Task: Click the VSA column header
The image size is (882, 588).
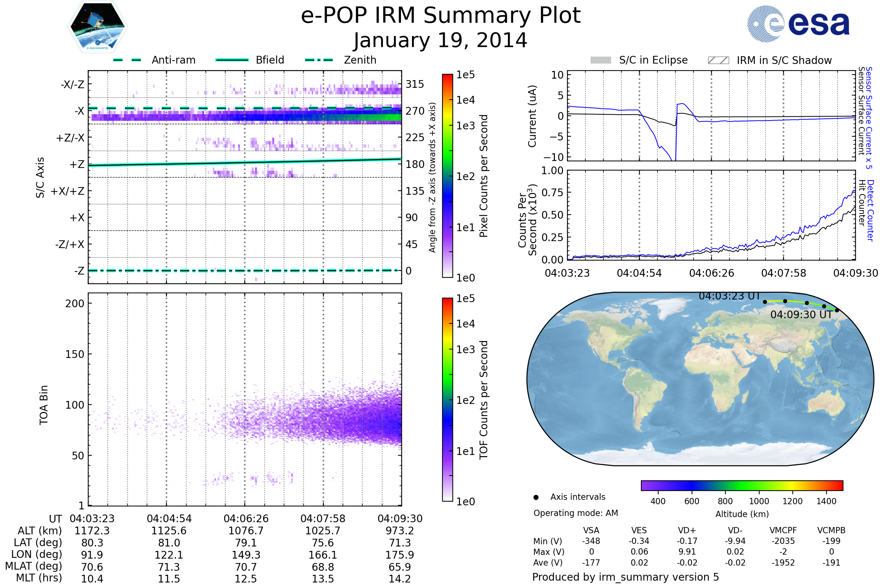Action: coord(591,530)
